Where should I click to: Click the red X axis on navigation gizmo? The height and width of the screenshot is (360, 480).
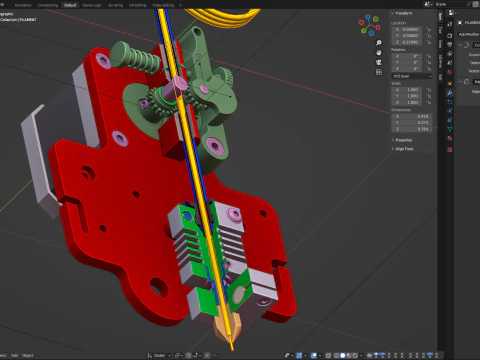coord(378,27)
